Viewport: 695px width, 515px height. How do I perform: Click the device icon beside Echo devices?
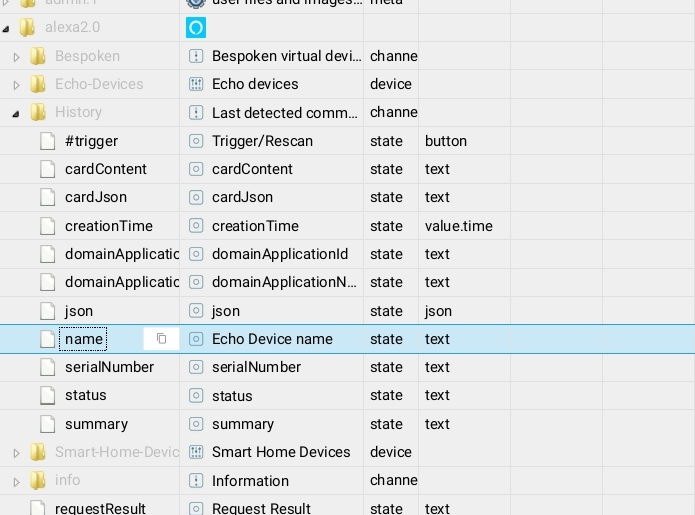pyautogui.click(x=196, y=84)
